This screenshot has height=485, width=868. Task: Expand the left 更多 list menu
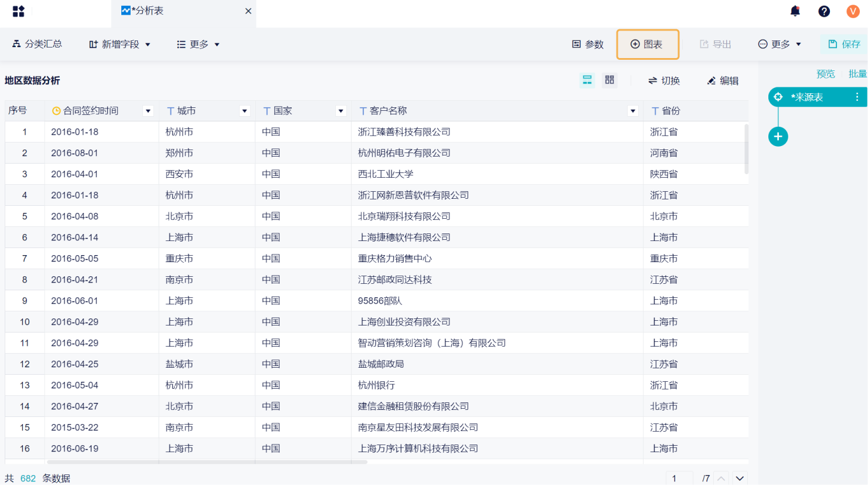(x=198, y=44)
